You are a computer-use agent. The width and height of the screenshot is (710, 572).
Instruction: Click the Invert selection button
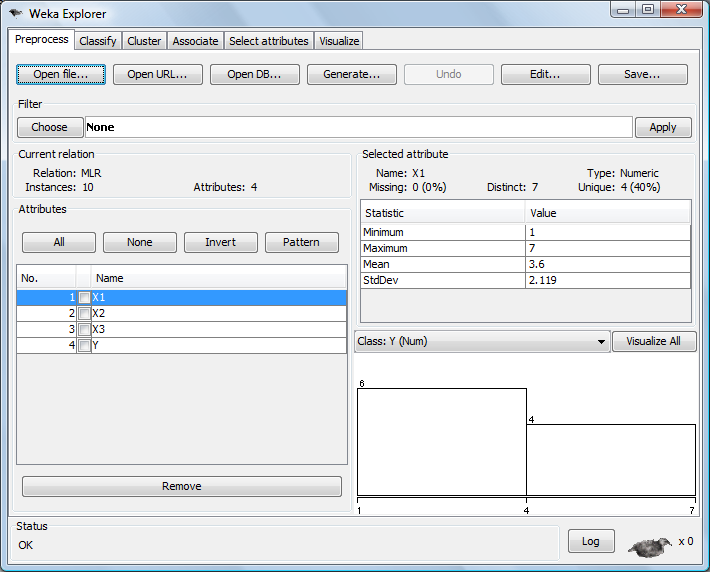pyautogui.click(x=221, y=242)
